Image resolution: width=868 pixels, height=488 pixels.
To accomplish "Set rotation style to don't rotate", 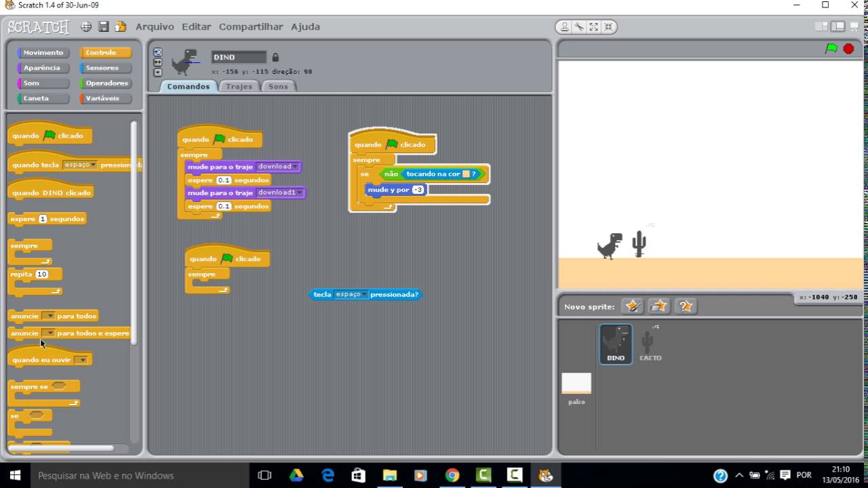I will 158,72.
